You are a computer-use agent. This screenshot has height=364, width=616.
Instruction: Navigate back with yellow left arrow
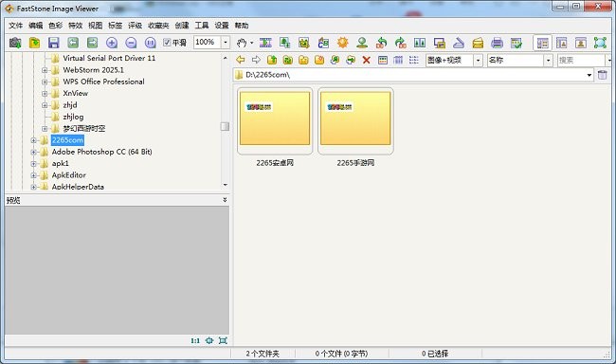[241, 60]
